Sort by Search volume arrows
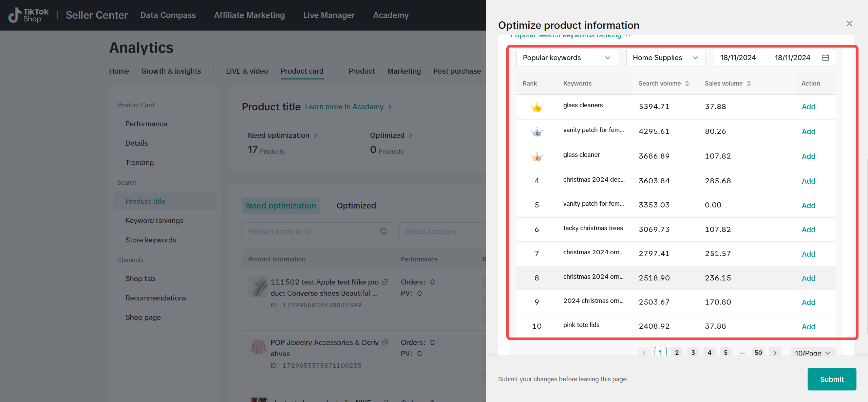Screen dimensions: 868x402 coord(687,84)
